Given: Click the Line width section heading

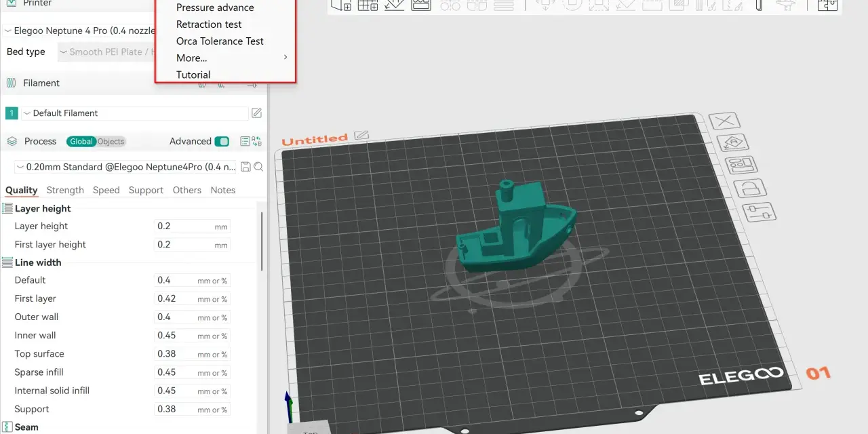Looking at the screenshot, I should (x=38, y=262).
